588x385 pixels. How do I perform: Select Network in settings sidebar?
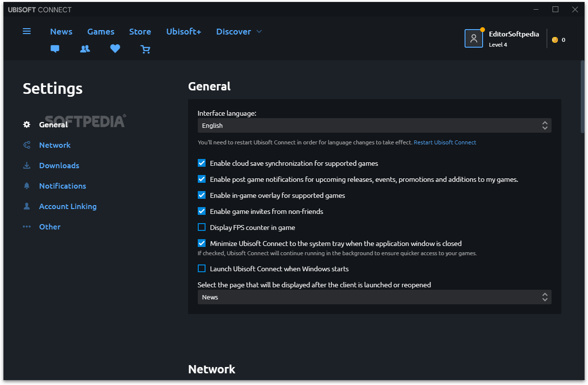55,145
